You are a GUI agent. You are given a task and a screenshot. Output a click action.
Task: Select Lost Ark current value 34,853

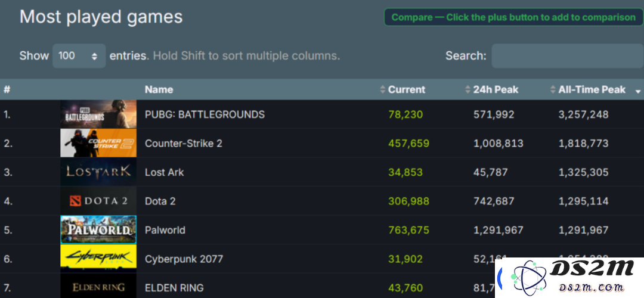tap(405, 172)
